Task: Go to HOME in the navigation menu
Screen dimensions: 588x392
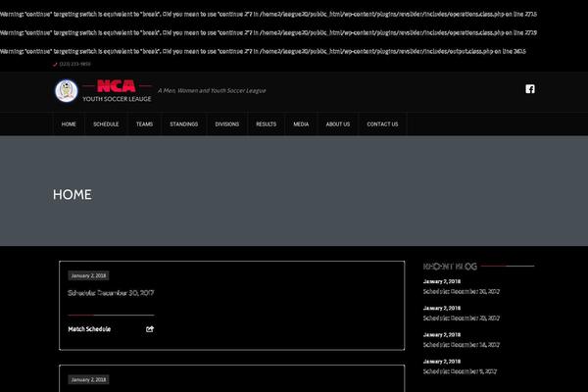Action: (x=69, y=124)
